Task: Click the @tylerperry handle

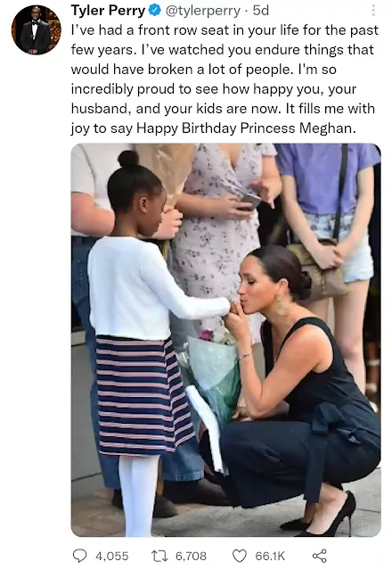Action: point(203,11)
